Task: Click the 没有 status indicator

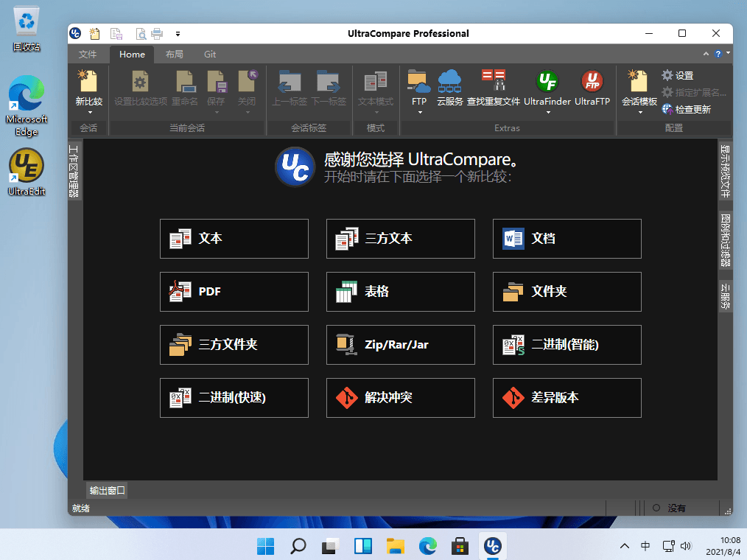Action: [670, 508]
